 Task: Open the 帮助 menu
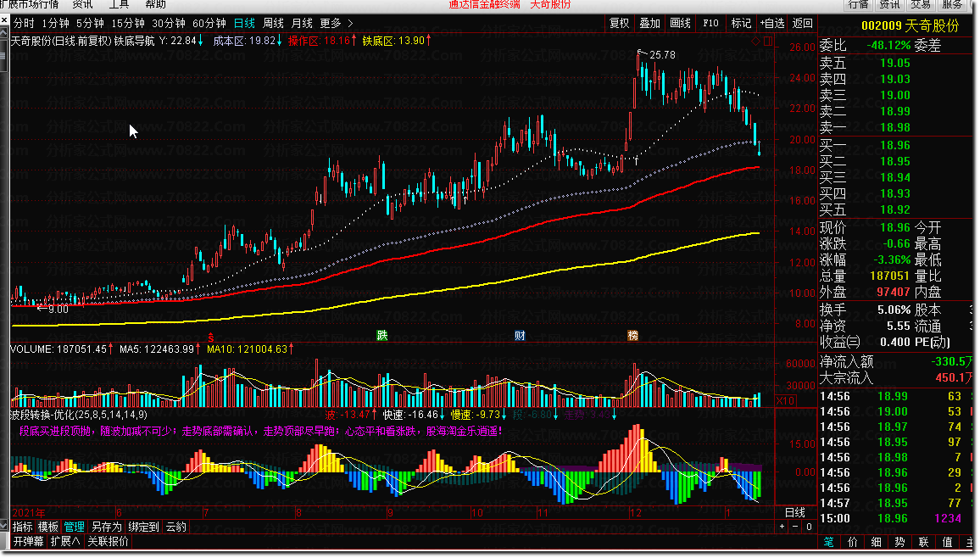point(156,4)
